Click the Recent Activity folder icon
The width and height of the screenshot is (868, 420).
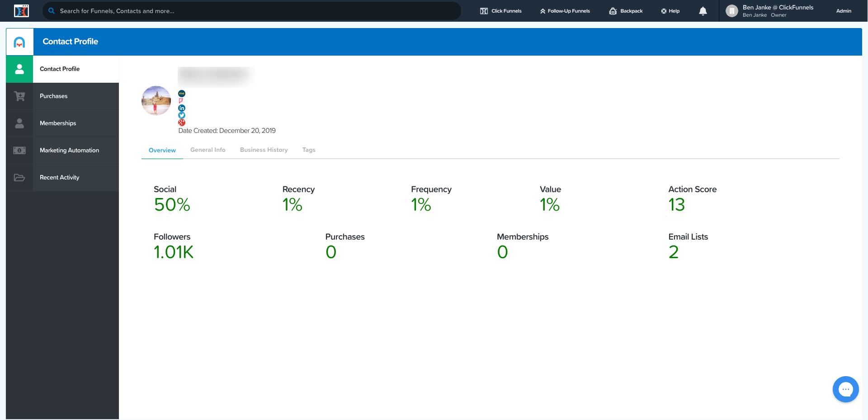[x=19, y=178]
